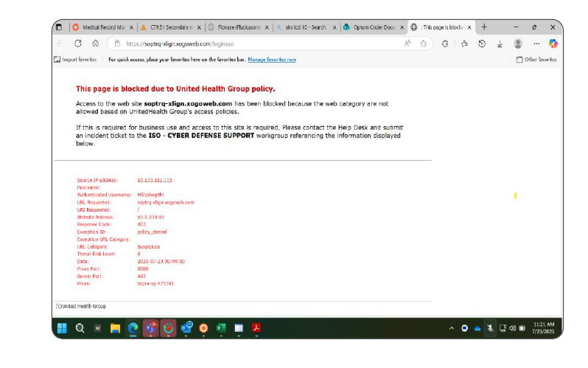Click the 'policy_denied' Exception ID value
The image size is (588, 368).
point(152,232)
